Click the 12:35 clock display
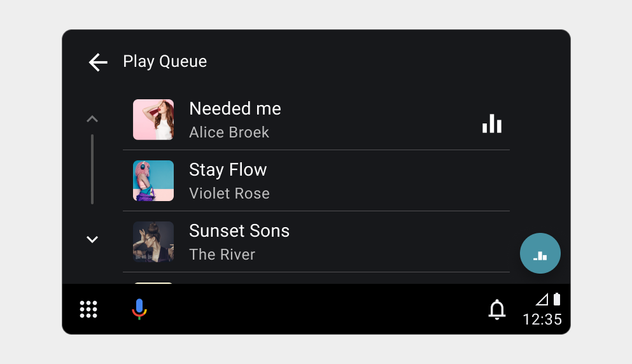 (542, 319)
